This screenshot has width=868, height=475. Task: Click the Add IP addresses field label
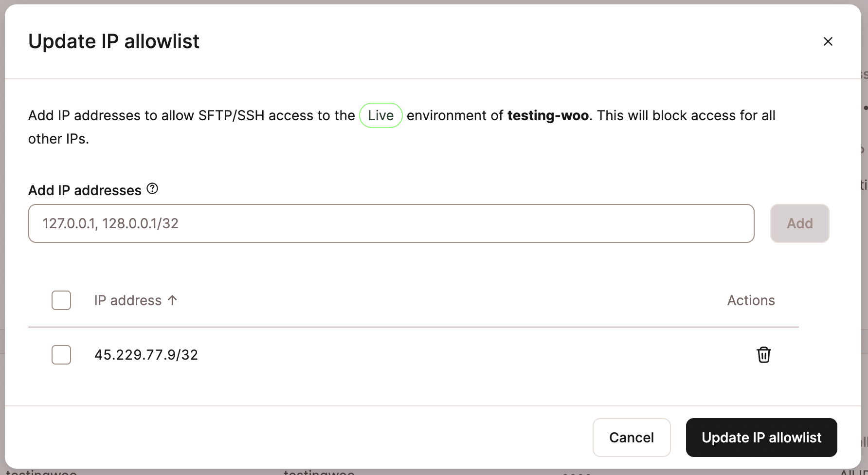pyautogui.click(x=85, y=190)
